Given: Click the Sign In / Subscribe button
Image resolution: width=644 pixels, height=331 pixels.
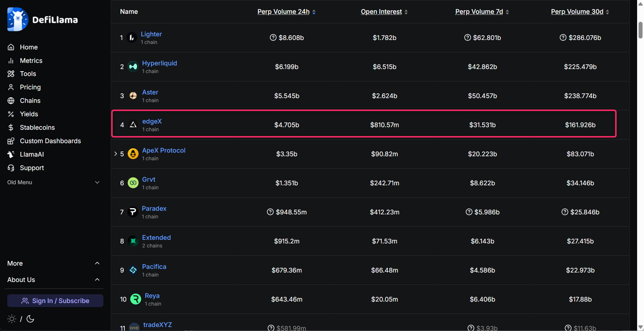Looking at the screenshot, I should [55, 301].
